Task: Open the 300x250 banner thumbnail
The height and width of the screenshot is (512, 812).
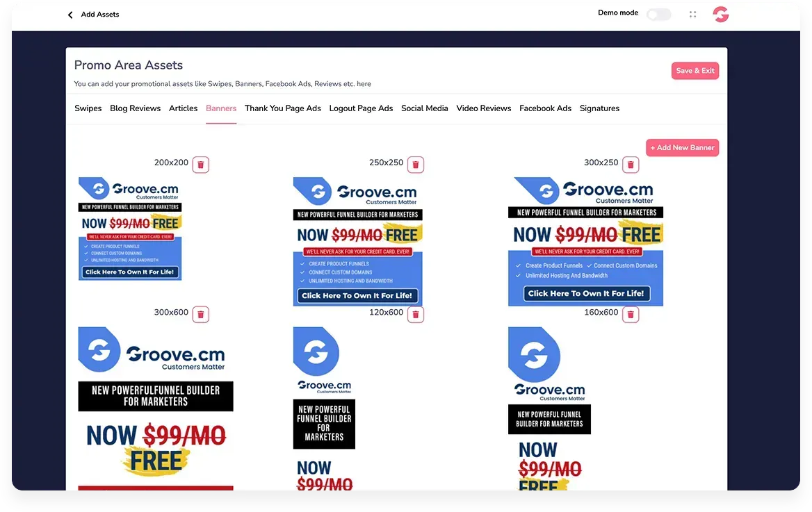Action: point(585,242)
